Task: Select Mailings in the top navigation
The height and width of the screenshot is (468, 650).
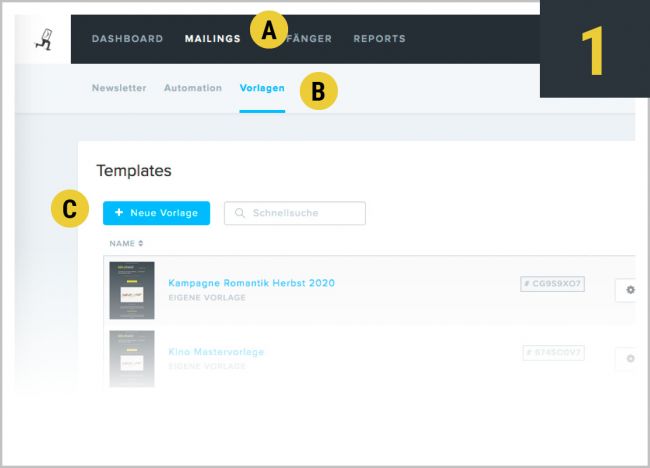Action: pos(212,39)
